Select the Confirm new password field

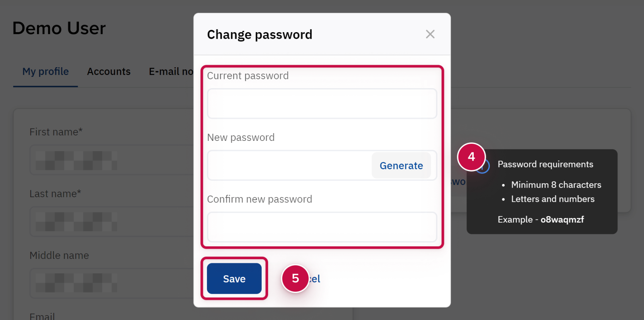pos(322,227)
